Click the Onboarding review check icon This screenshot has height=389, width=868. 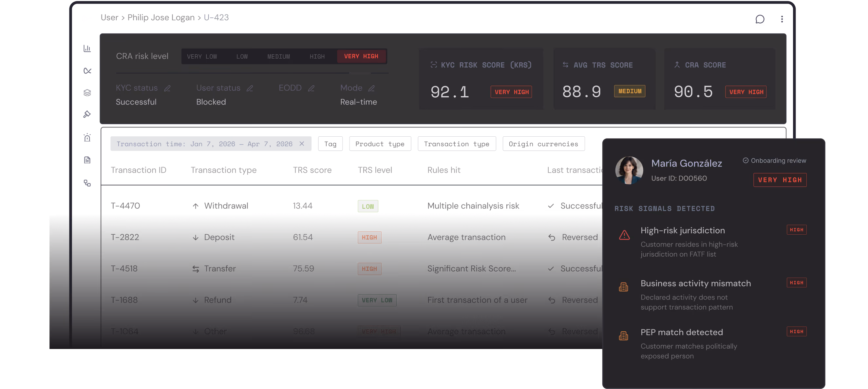(746, 161)
